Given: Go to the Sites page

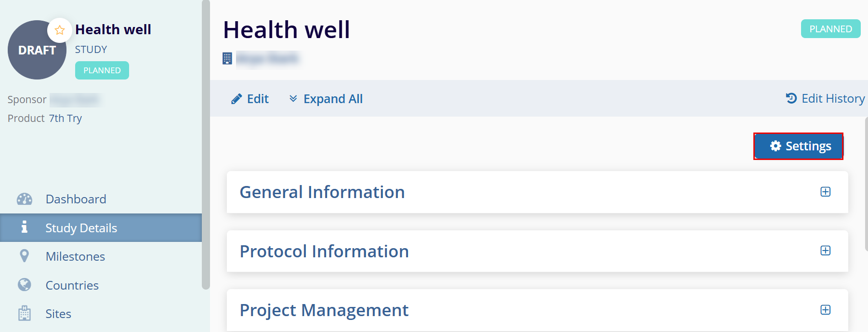Looking at the screenshot, I should coord(58,314).
